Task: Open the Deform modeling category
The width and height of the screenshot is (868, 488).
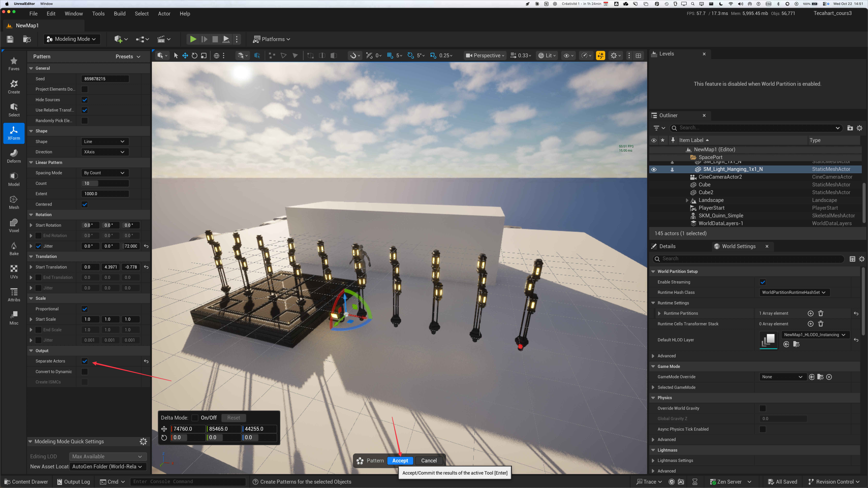Action: point(14,156)
